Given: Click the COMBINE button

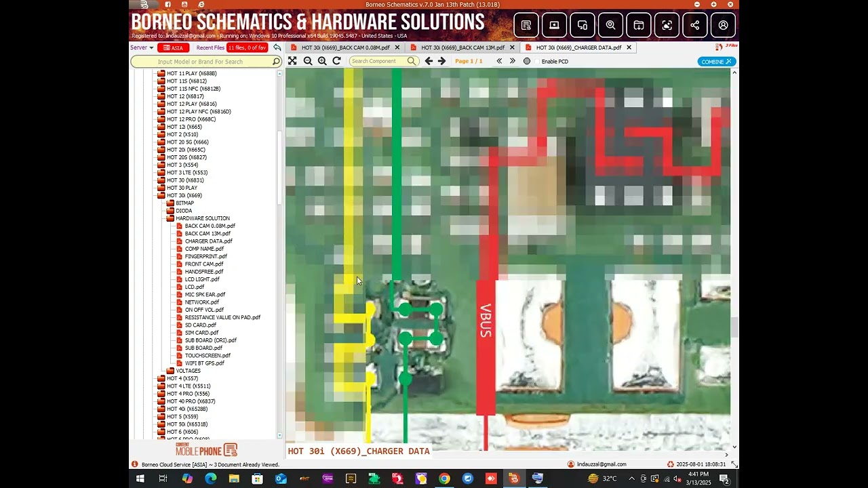Looking at the screenshot, I should tap(717, 62).
